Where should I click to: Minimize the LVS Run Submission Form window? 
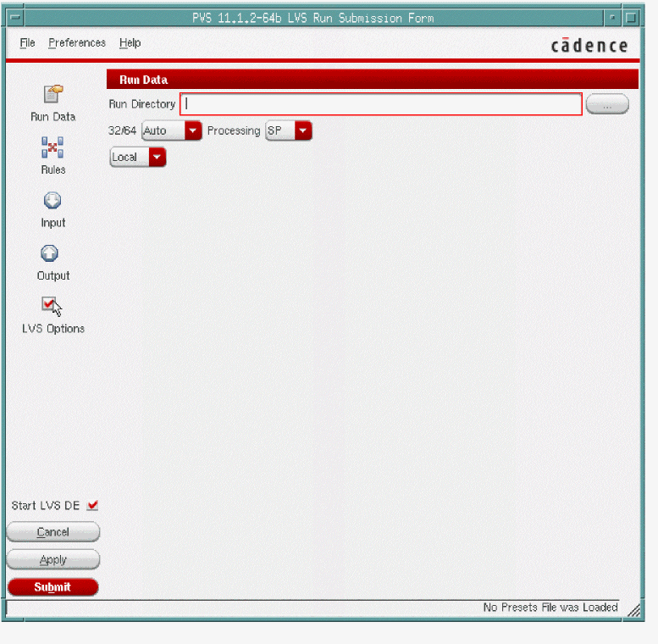coord(612,18)
